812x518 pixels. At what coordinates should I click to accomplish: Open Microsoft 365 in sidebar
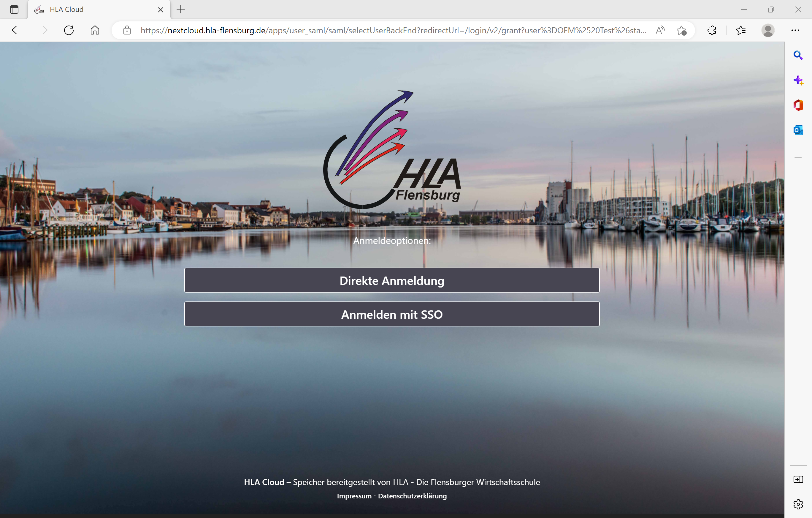click(798, 105)
